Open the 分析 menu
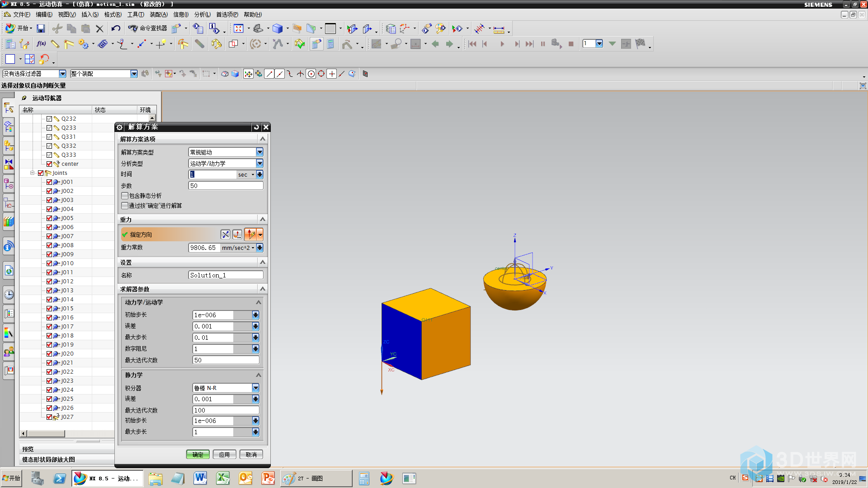The image size is (868, 488). pyautogui.click(x=202, y=14)
